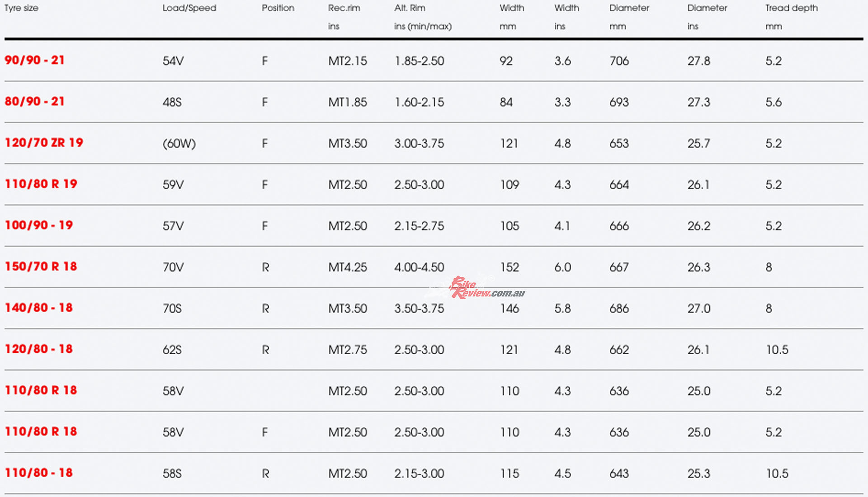The image size is (868, 497).
Task: Click the Tyre size column header
Action: [x=21, y=8]
